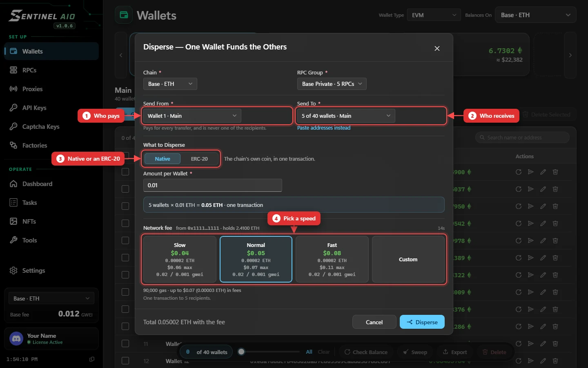Viewport: 588px width, 368px height.
Task: Choose the Custom network fee option
Action: pyautogui.click(x=408, y=259)
